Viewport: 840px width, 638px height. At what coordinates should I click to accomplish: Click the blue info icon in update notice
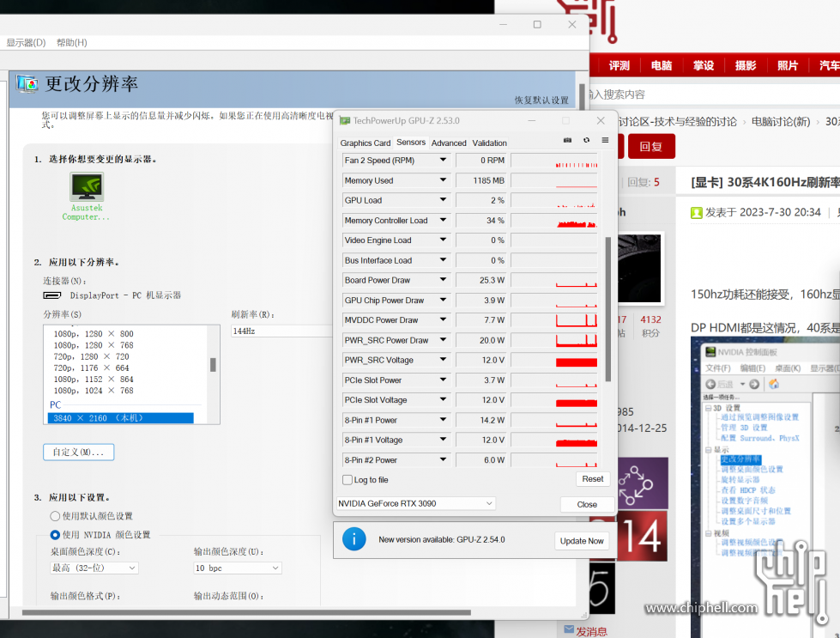click(354, 539)
